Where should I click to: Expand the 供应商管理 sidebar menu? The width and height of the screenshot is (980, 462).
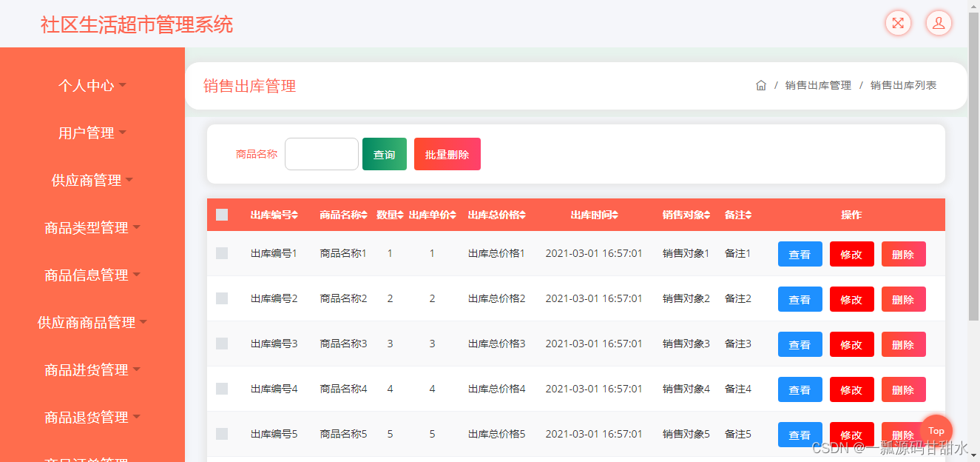(92, 180)
